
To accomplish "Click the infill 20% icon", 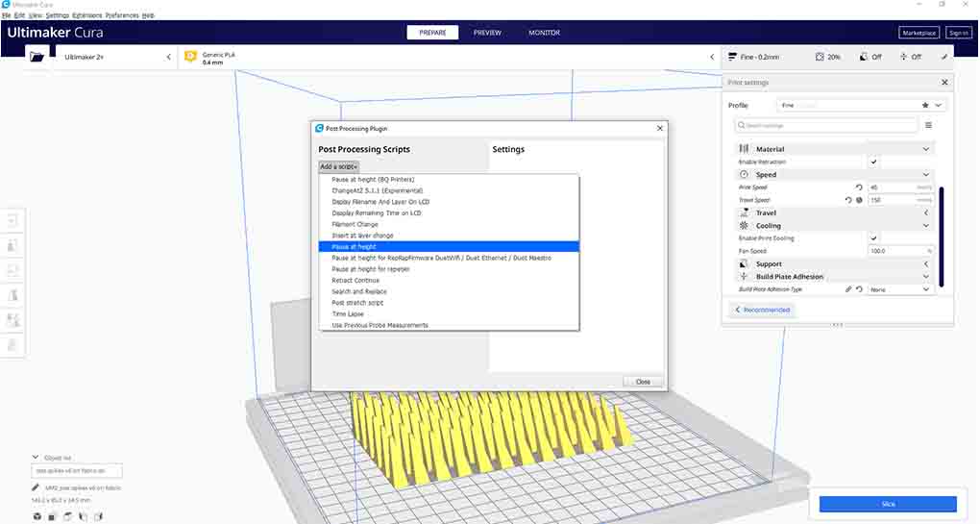I will pyautogui.click(x=820, y=57).
